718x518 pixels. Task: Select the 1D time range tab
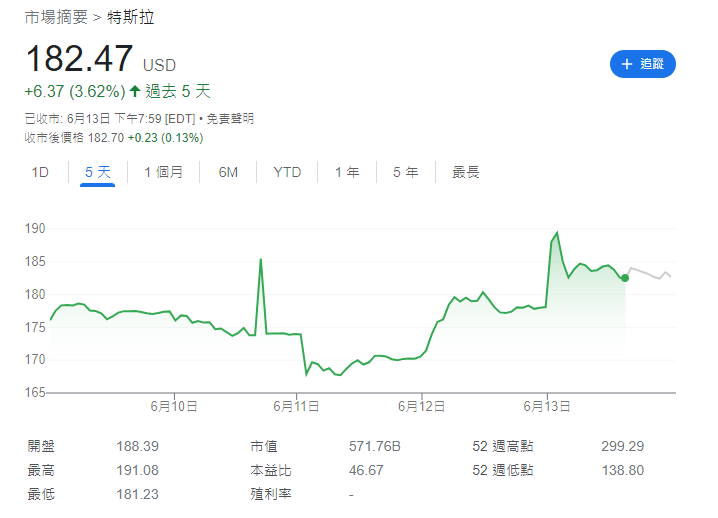coord(40,172)
